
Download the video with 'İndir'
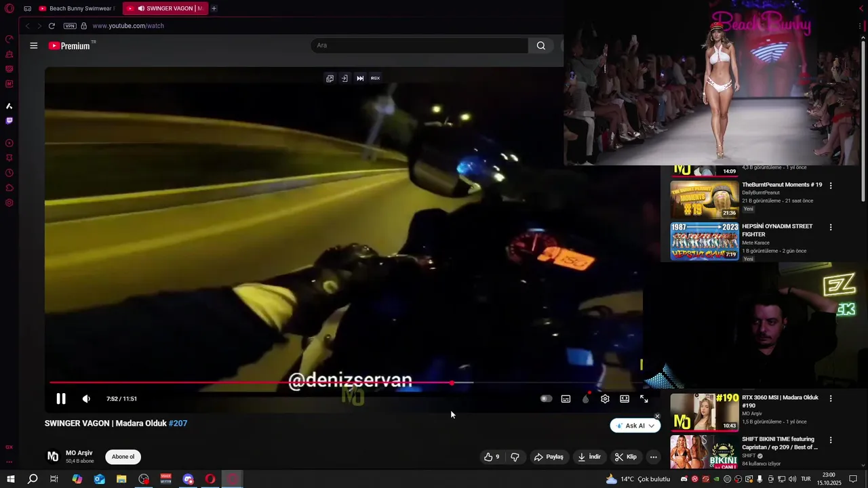589,457
